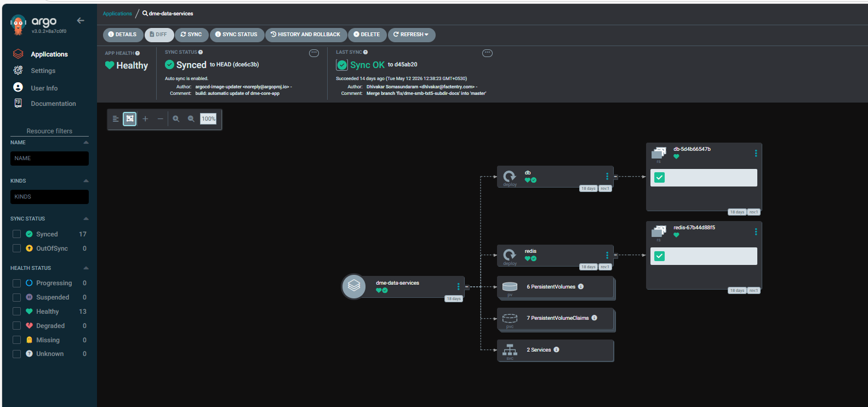Click the Services svc network icon

(510, 349)
